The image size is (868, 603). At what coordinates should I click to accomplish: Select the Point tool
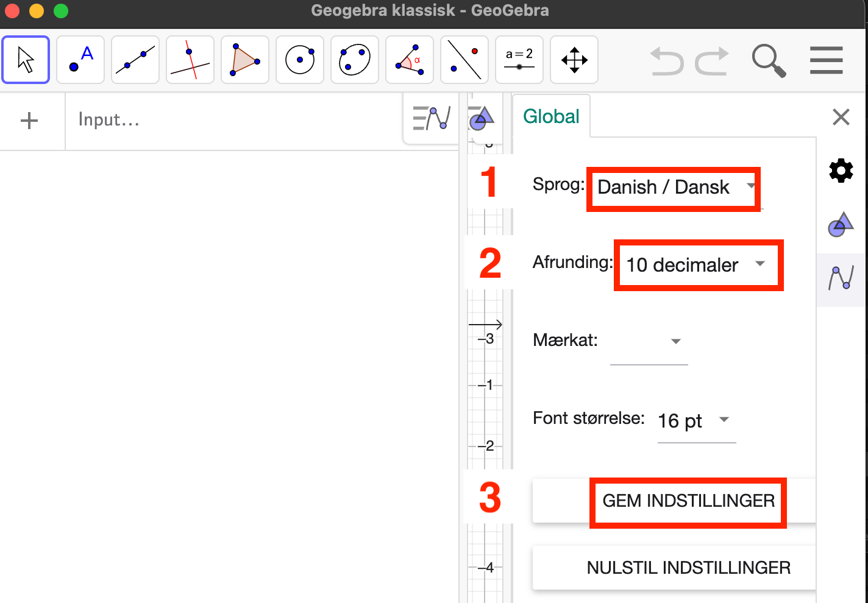point(80,60)
